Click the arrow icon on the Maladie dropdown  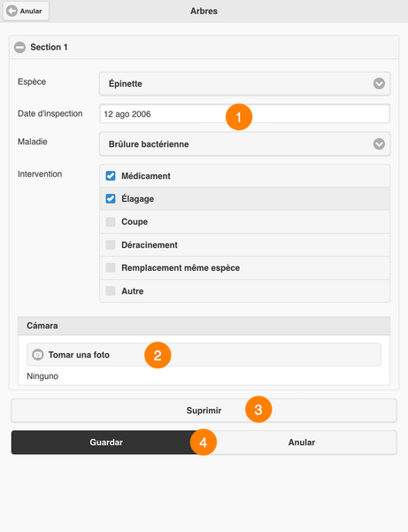click(x=379, y=144)
